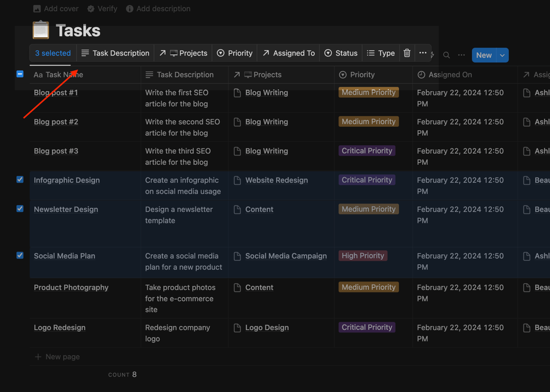Screen dimensions: 550x392
Task: Click the High Priority tag
Action: tap(363, 256)
